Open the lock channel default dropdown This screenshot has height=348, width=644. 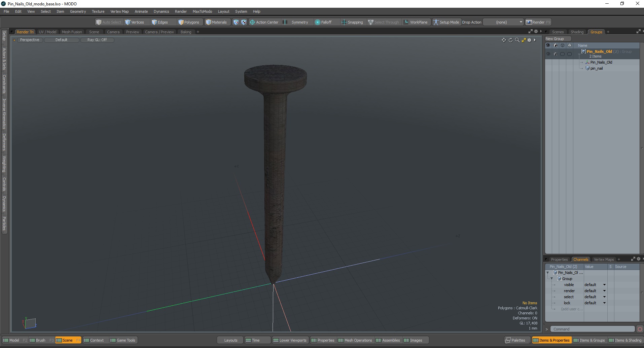point(595,303)
